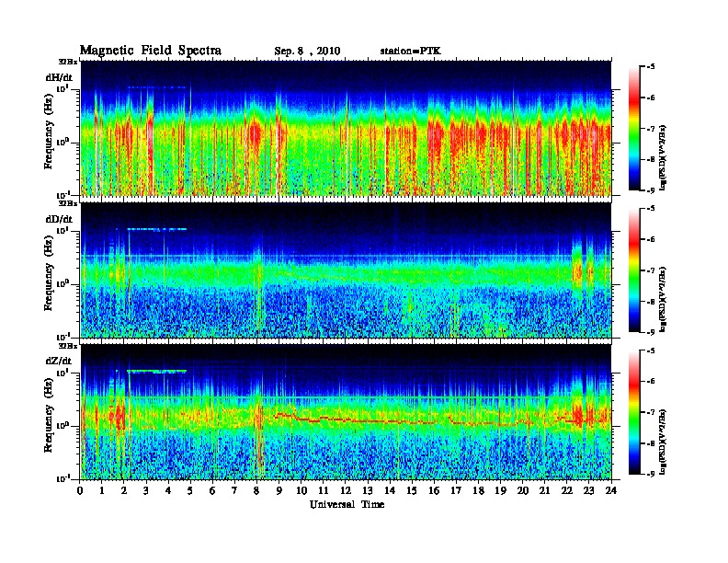Click hour 12 on the time axis
The height and width of the screenshot is (563, 728).
click(x=346, y=490)
